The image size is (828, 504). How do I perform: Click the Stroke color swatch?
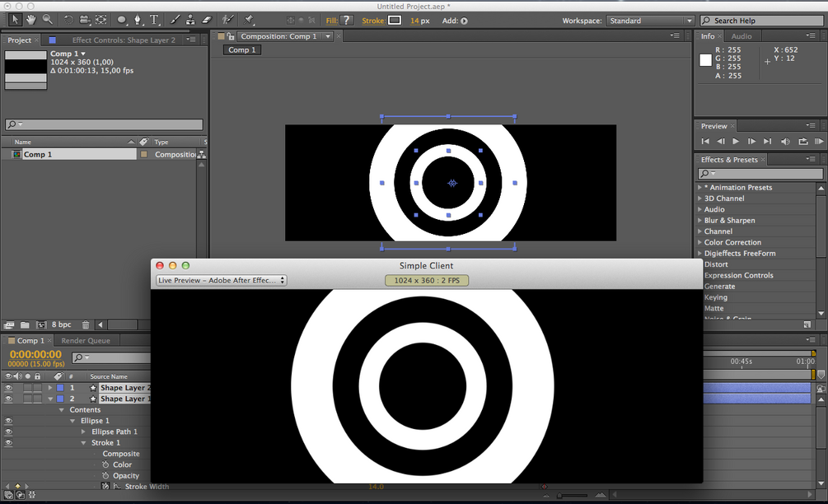coord(395,21)
